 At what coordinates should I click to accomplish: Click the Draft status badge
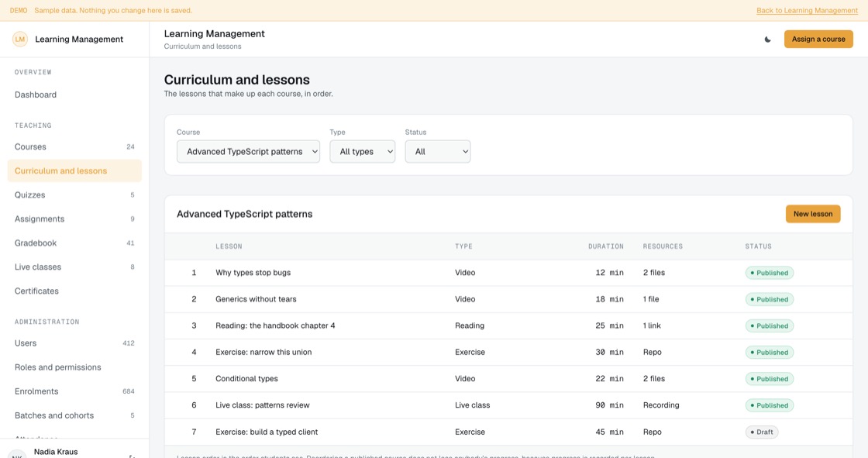(x=762, y=432)
